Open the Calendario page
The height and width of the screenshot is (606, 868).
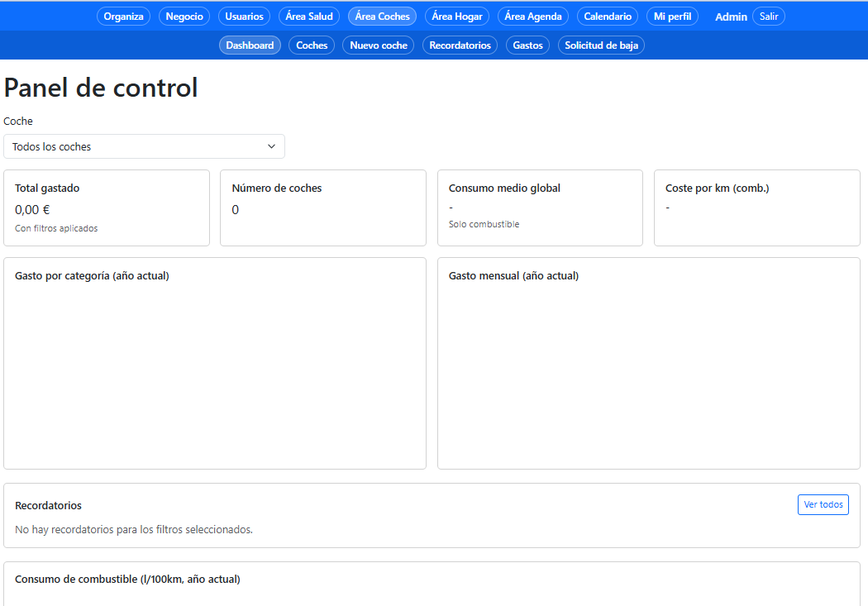(x=608, y=17)
